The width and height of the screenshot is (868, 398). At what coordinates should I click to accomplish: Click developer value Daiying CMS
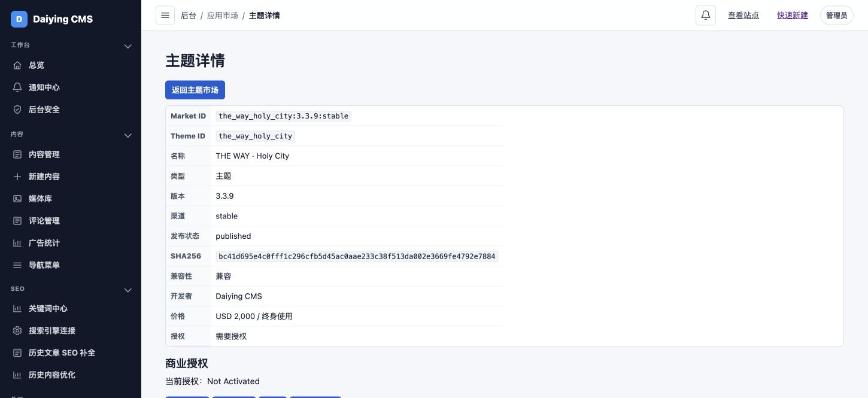pyautogui.click(x=239, y=296)
